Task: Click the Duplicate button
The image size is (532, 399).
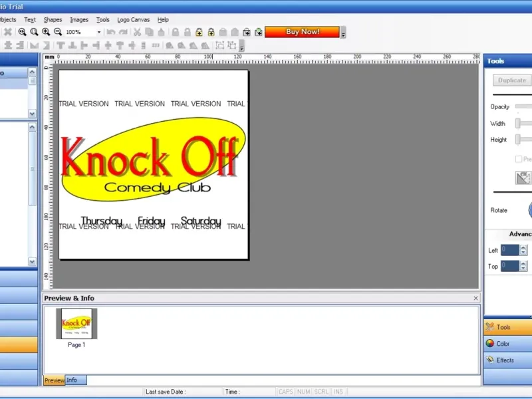Action: (512, 80)
